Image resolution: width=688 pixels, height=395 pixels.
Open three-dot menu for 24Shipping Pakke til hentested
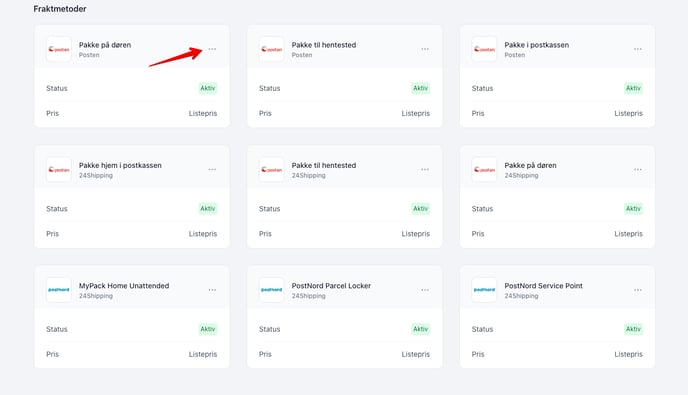coord(425,169)
